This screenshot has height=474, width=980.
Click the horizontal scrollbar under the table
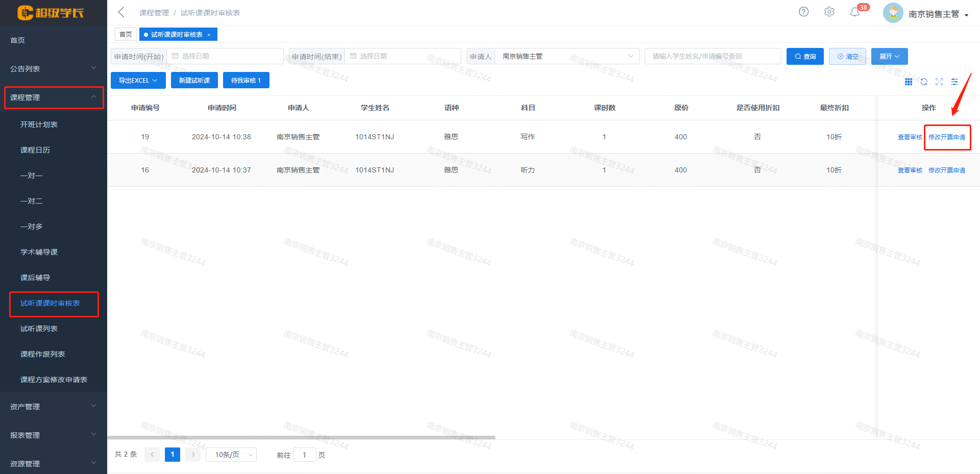[x=301, y=437]
